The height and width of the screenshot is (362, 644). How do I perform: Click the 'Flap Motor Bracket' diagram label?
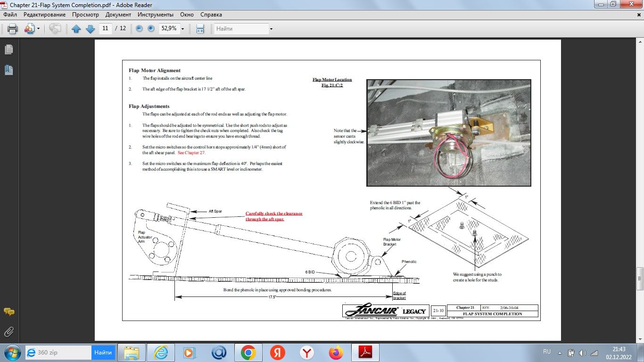click(392, 242)
